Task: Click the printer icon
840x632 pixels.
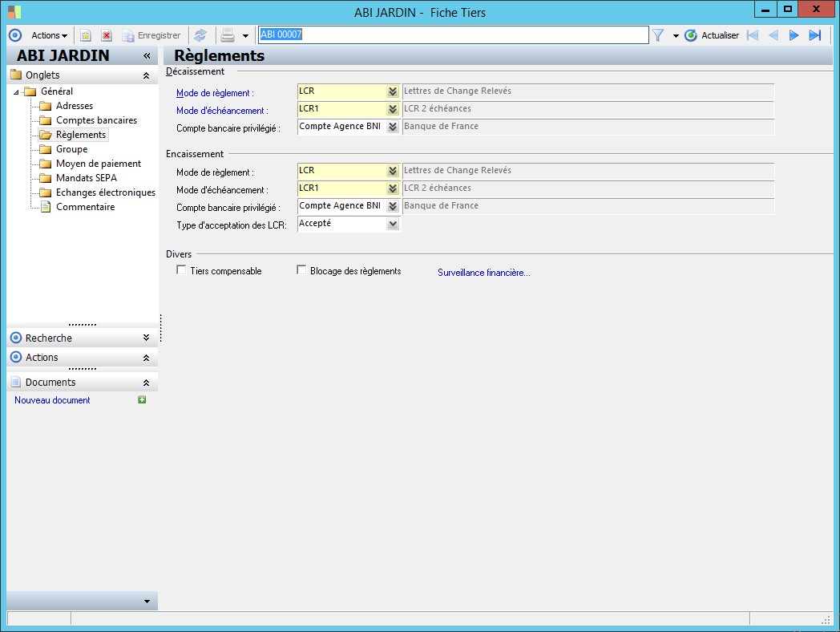Action: (x=228, y=35)
